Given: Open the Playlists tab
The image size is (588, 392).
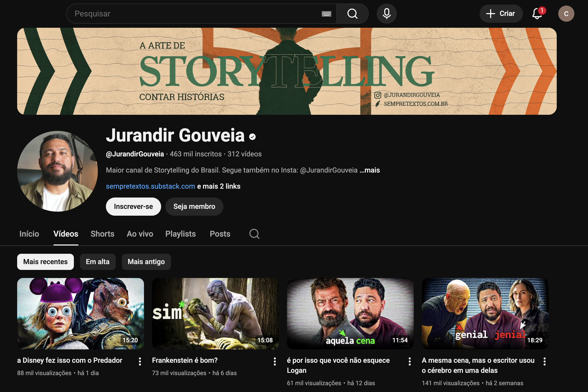Looking at the screenshot, I should 181,234.
